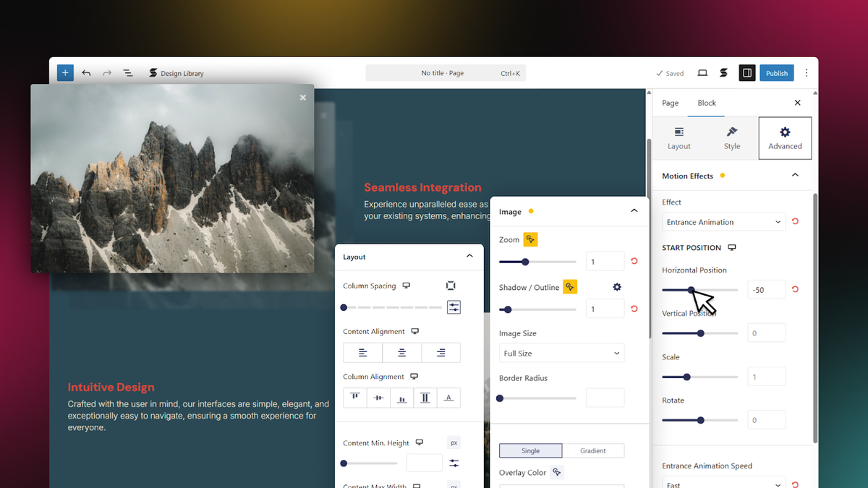This screenshot has width=868, height=488.
Task: Click the Horizontal Position value field showing -50
Action: point(766,289)
